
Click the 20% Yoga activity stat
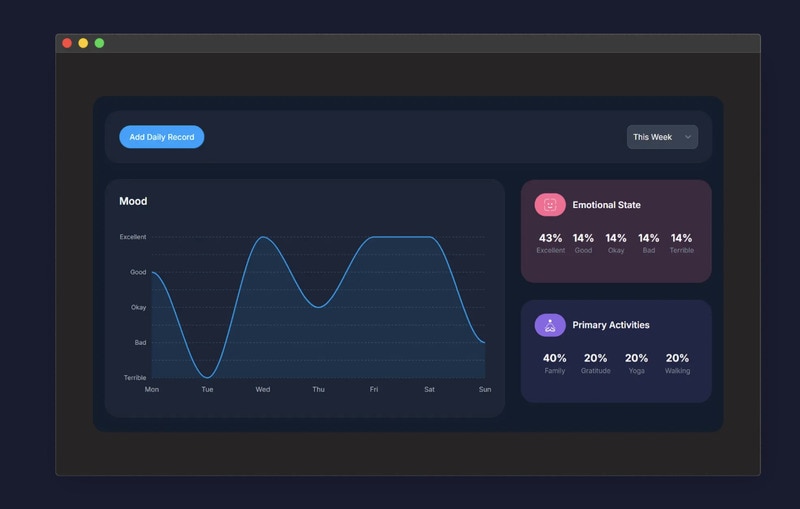(x=636, y=363)
